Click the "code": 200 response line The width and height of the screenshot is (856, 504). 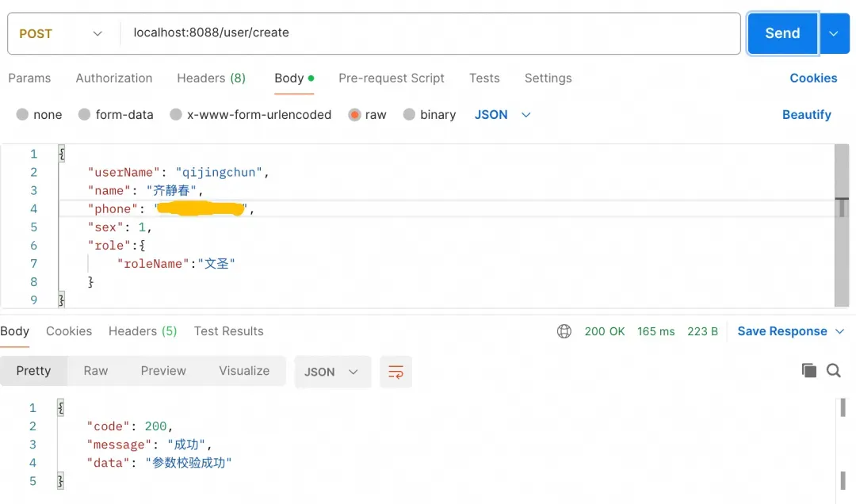point(130,426)
